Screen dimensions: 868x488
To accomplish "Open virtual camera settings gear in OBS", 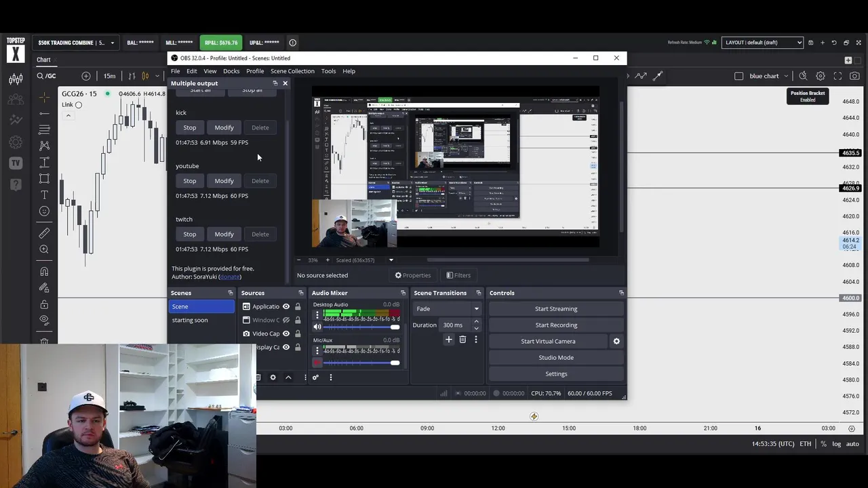I will click(x=616, y=341).
